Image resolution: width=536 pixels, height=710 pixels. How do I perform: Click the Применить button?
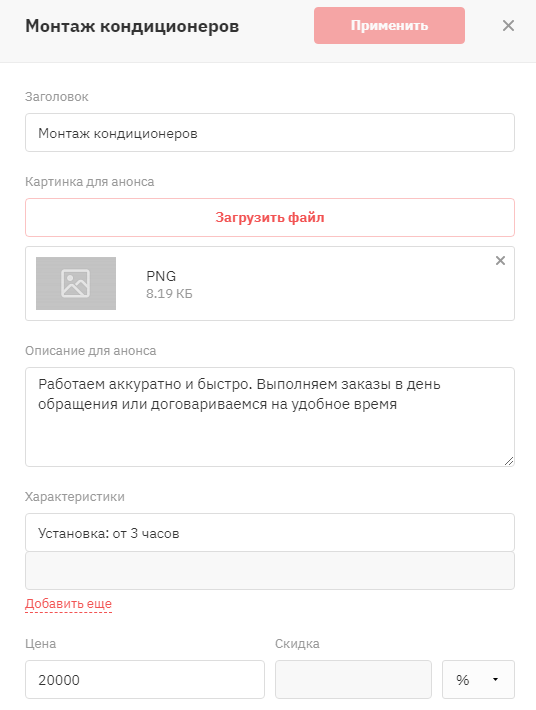pyautogui.click(x=389, y=25)
